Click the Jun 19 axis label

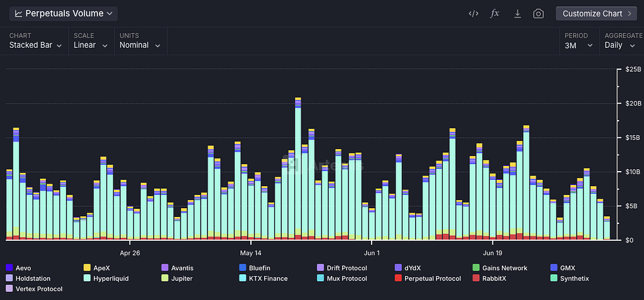tap(492, 253)
